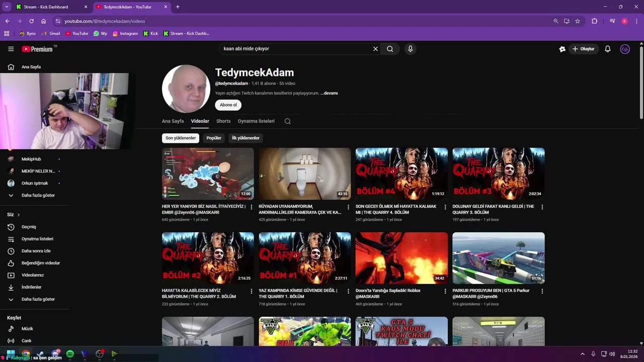Viewport: 644px width, 362px height.
Task: Open the Siz section header
Action: [14, 215]
